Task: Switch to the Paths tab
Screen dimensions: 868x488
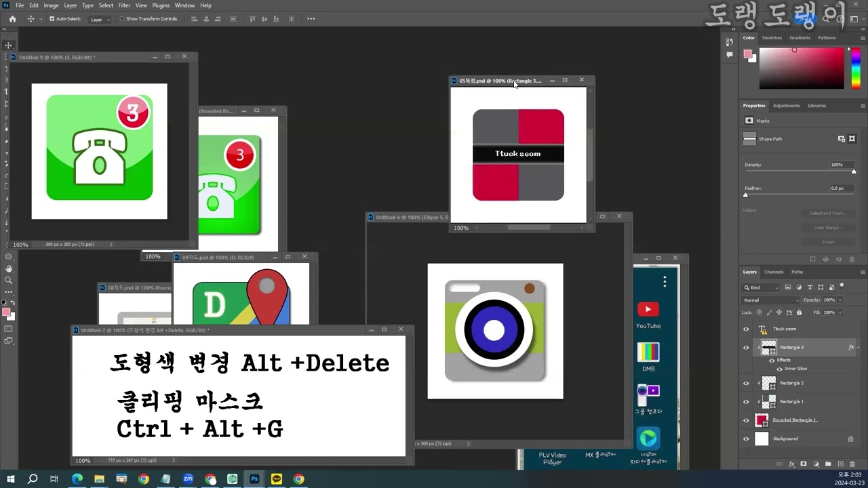Action: (x=797, y=272)
